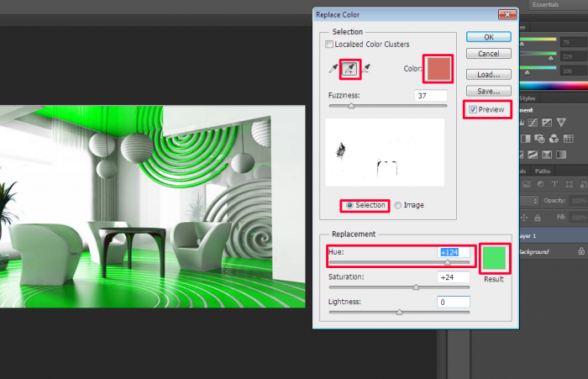Select the Add to Sample eyedropper
Screen dimensions: 588x379
pos(349,69)
